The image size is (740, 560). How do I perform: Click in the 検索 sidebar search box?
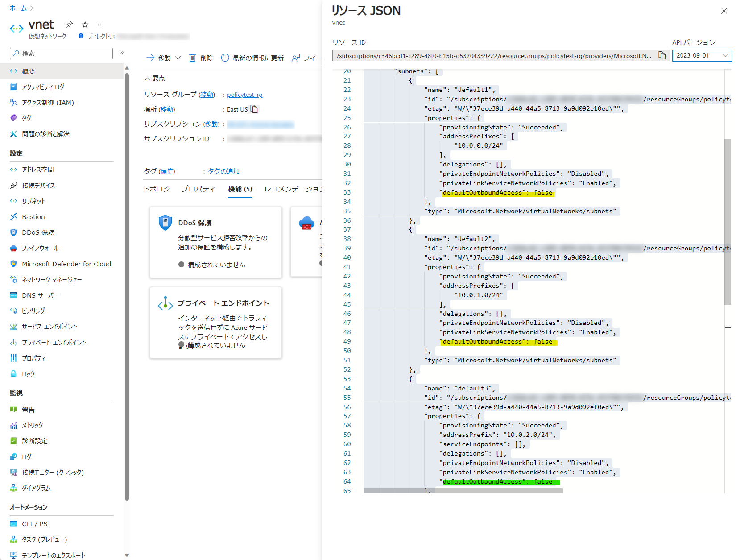coord(61,54)
